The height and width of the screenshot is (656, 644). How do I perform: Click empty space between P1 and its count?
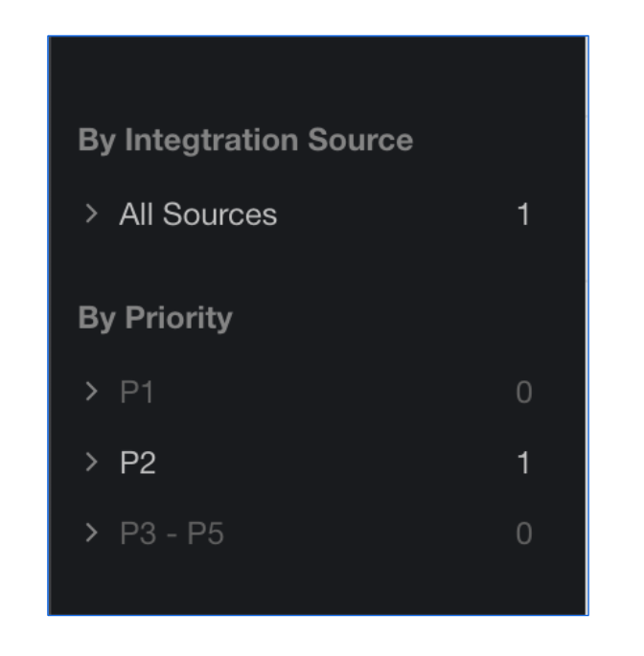point(335,392)
